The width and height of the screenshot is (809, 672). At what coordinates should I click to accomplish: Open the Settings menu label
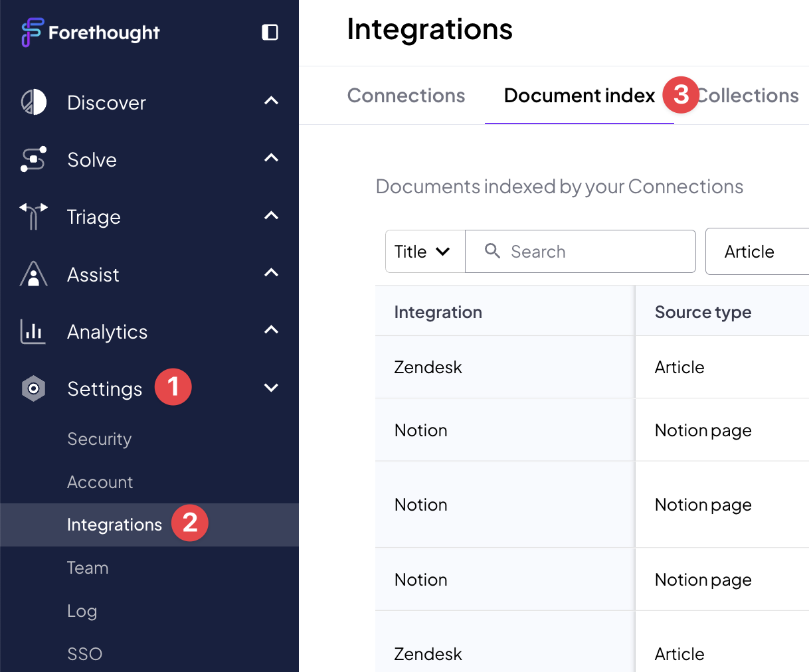click(x=104, y=389)
